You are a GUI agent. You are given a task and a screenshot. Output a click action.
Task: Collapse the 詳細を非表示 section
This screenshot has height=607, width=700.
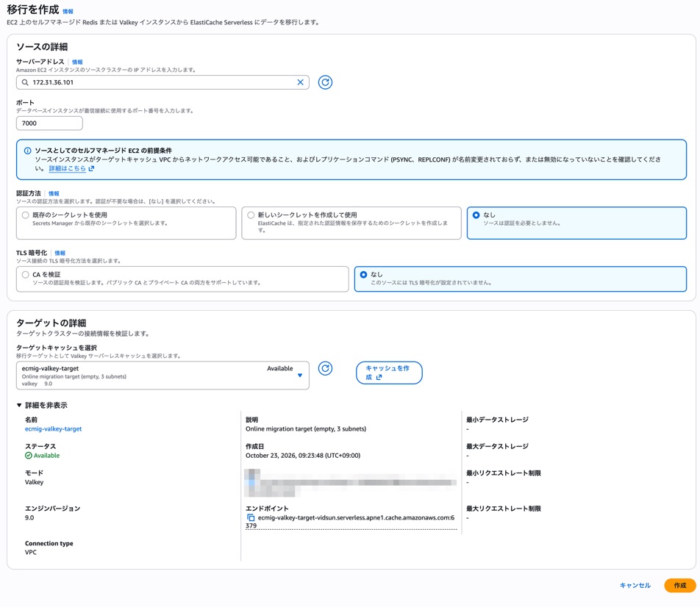tap(42, 405)
